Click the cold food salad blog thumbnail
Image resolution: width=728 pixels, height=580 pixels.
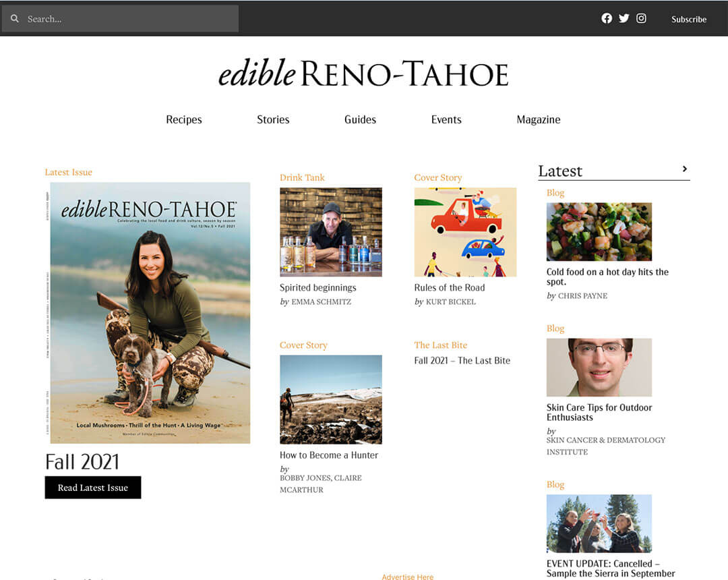599,232
